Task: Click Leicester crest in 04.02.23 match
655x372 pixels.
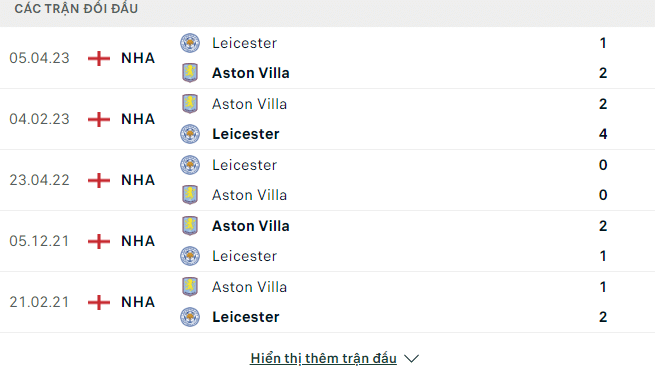Action: 190,134
